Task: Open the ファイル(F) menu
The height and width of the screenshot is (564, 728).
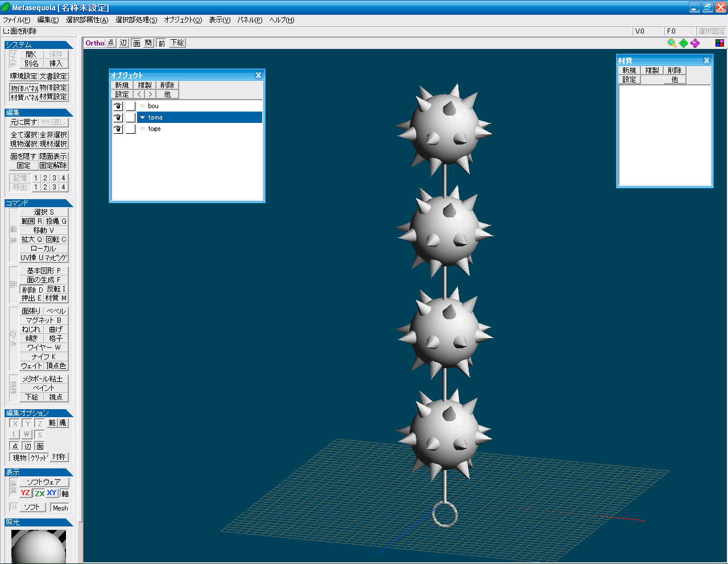Action: click(16, 20)
